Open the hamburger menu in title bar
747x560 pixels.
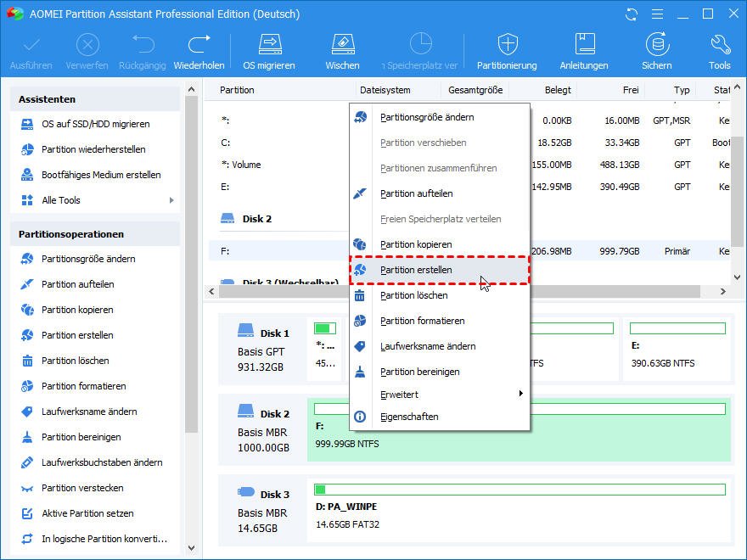657,14
